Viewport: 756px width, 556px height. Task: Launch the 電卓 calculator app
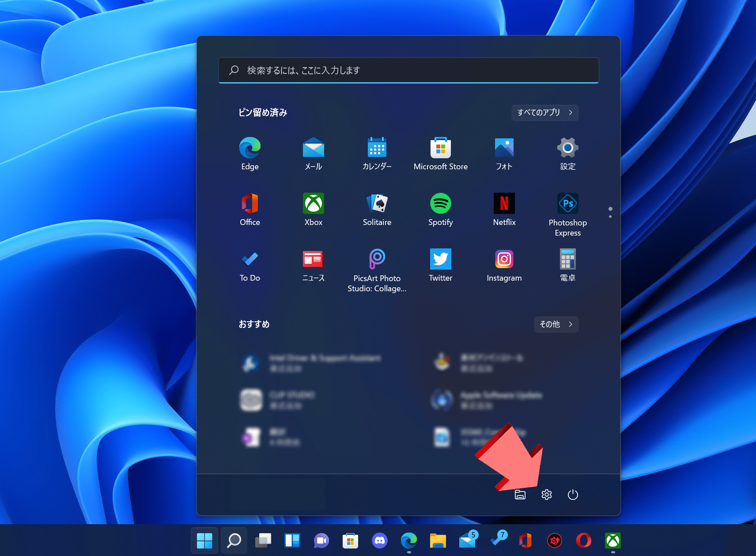(568, 265)
